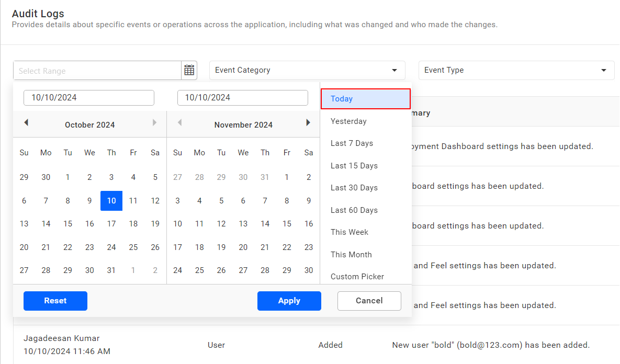Go to previous month on October calendar

coord(26,122)
